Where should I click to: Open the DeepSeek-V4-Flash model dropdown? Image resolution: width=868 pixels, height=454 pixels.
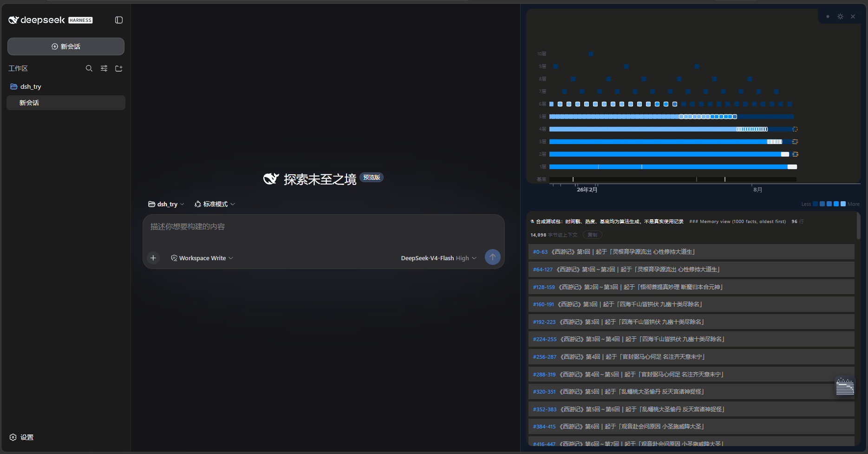(439, 258)
